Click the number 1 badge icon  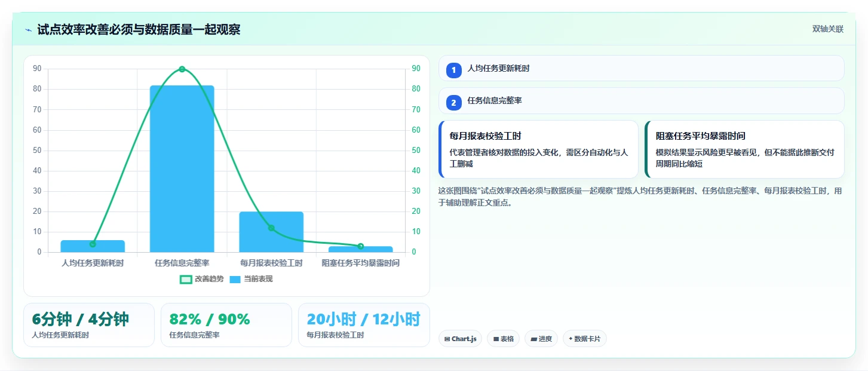pos(453,70)
